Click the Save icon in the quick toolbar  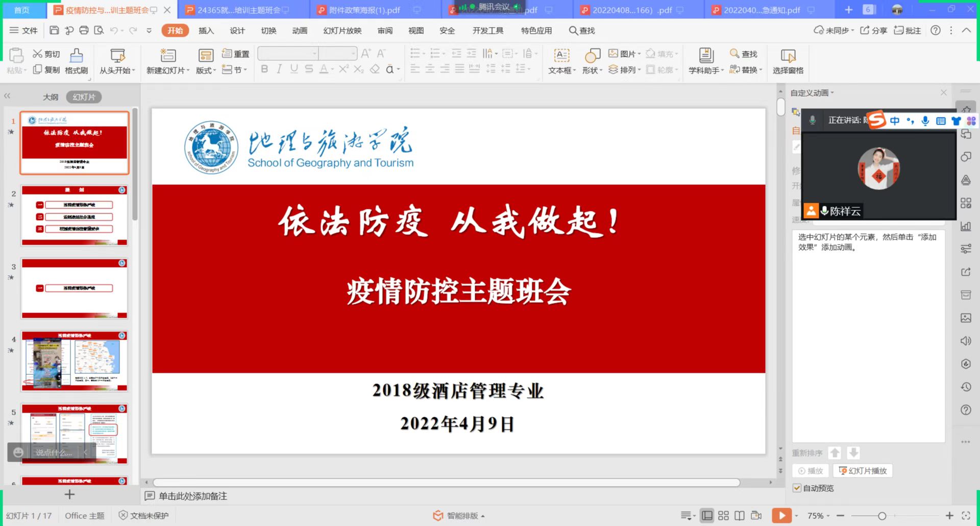(54, 31)
